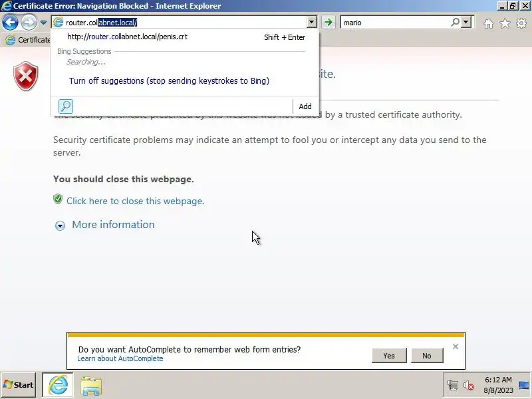Click Yes on the AutoComplete prompt
This screenshot has width=532, height=399.
389,356
